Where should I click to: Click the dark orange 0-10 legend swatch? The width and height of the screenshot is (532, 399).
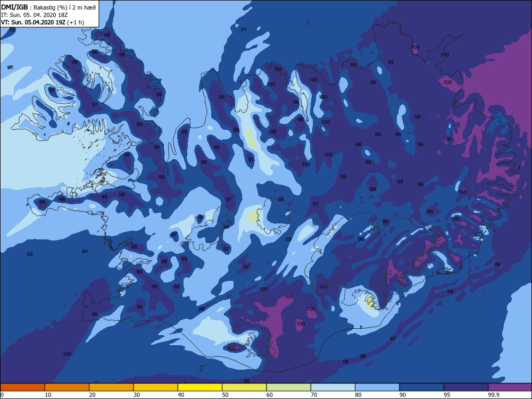pos(22,387)
